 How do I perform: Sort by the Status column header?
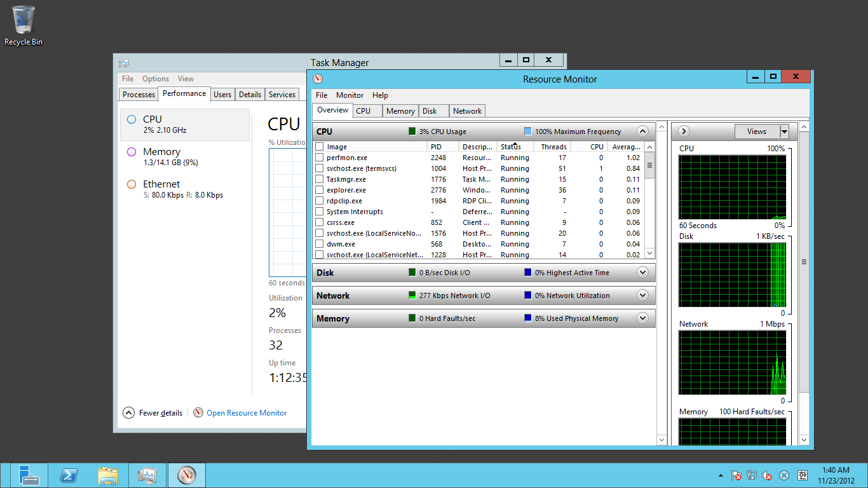[x=514, y=147]
